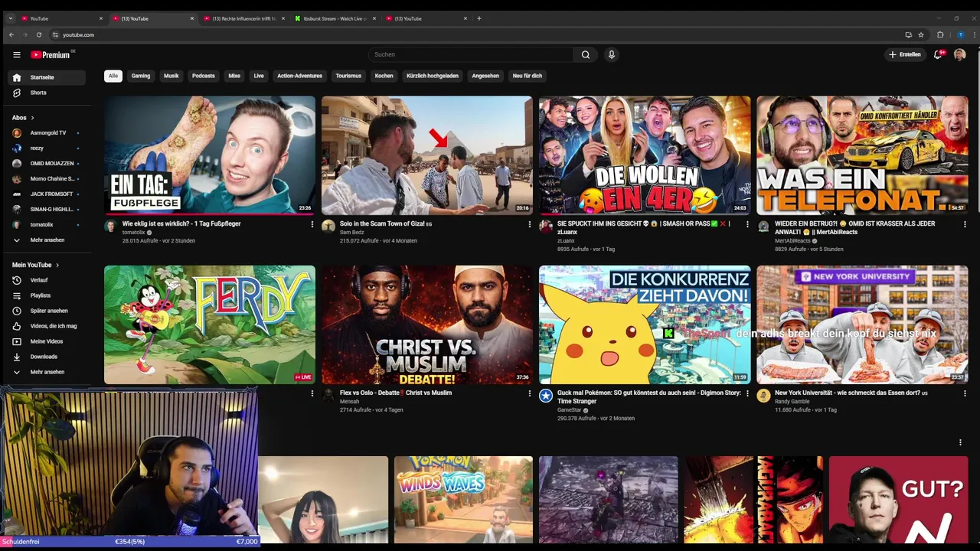
Task: Select the Action-Adventures filter chip
Action: pyautogui.click(x=299, y=76)
